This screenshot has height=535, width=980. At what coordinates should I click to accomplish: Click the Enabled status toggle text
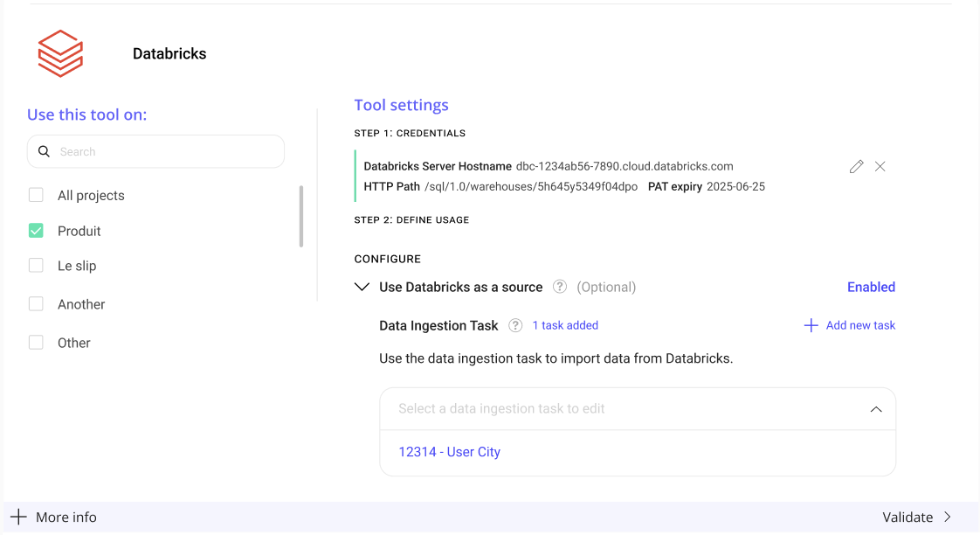click(871, 287)
